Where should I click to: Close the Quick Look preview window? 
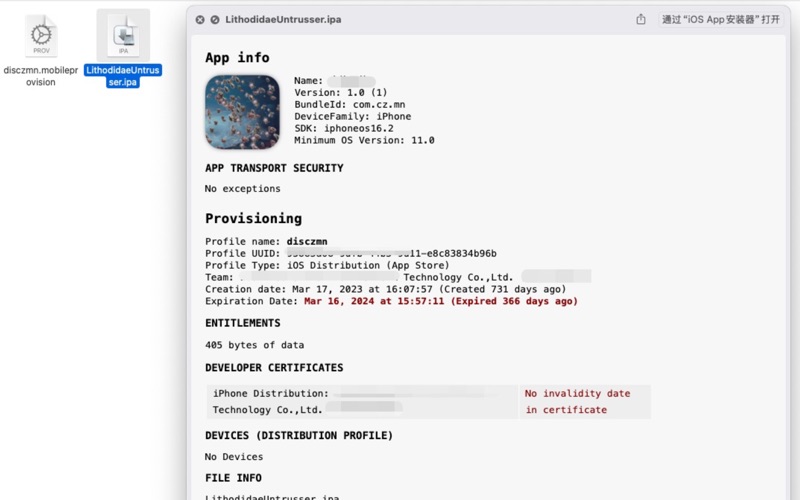coord(200,19)
